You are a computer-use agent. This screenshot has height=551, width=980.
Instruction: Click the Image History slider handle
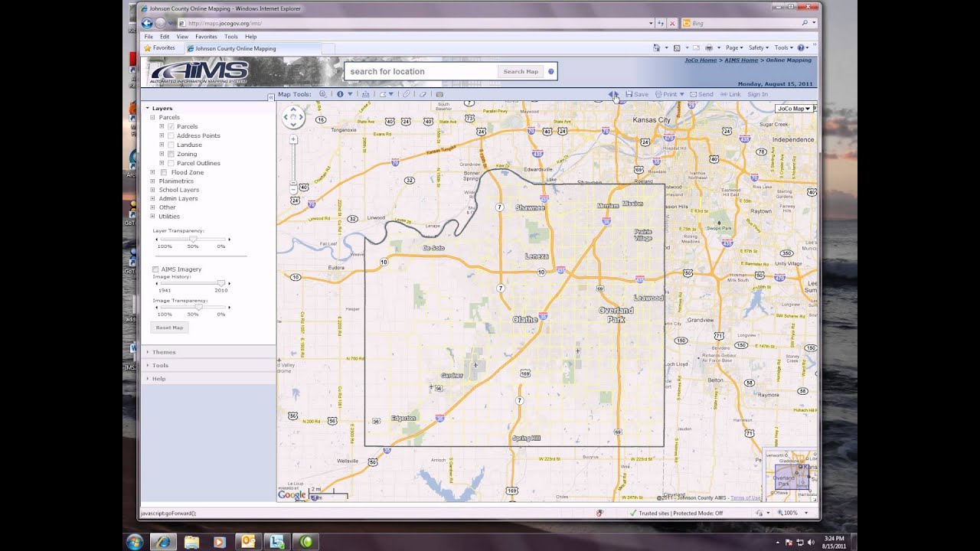pyautogui.click(x=221, y=283)
